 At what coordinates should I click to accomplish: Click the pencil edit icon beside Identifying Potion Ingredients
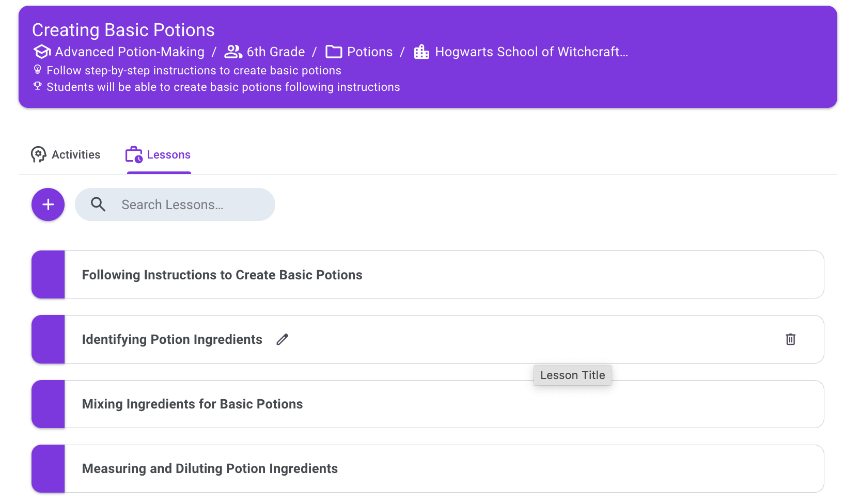click(x=282, y=339)
